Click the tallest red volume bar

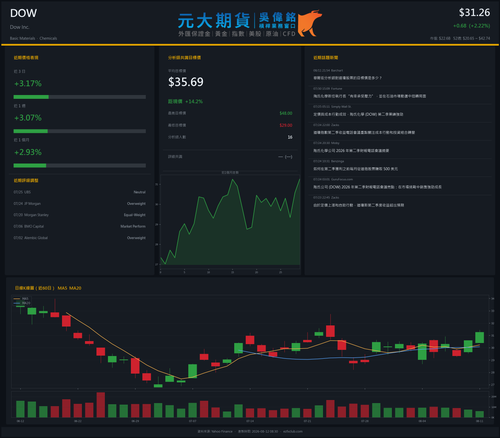click(x=101, y=405)
